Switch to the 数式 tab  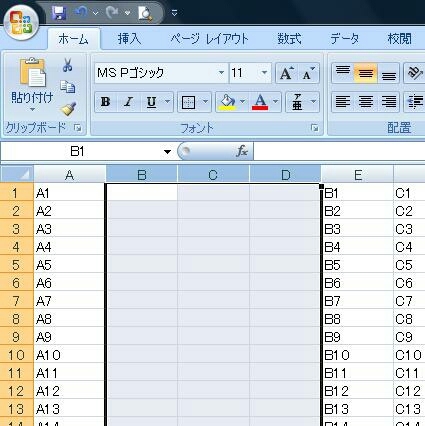(x=289, y=39)
